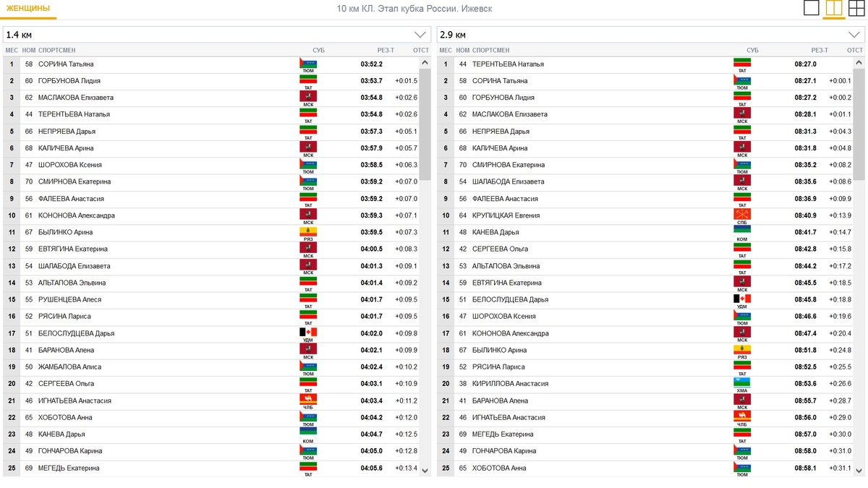
Task: Click НОМ column header in 2.9 км table
Action: tap(463, 51)
